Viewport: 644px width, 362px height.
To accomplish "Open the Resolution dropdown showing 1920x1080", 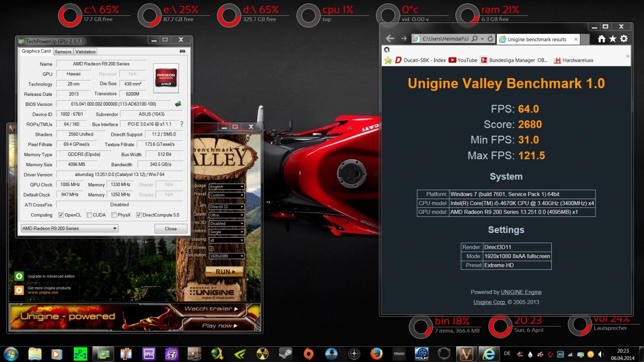I will pyautogui.click(x=226, y=256).
